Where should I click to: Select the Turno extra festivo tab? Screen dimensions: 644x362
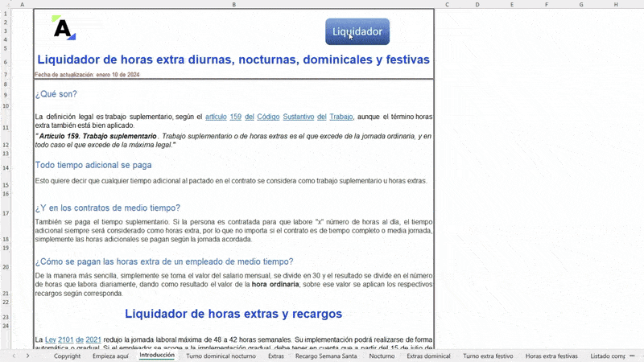point(488,356)
